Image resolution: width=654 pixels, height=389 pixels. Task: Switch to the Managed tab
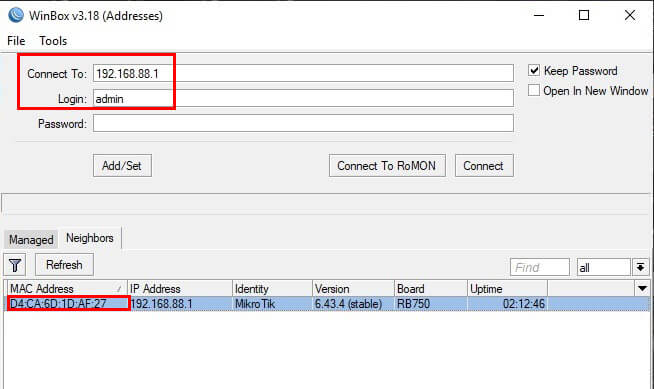pos(31,240)
